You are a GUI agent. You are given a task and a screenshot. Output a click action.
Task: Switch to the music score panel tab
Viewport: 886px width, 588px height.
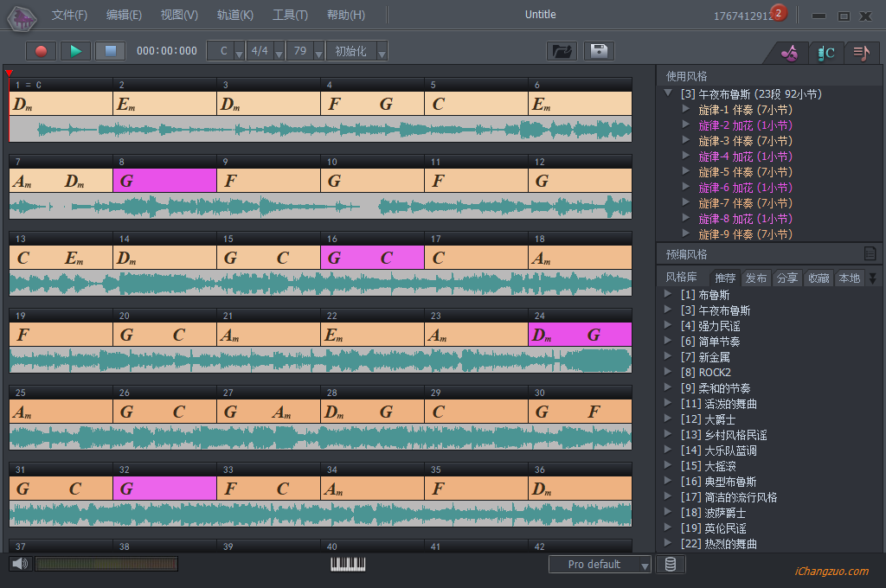[861, 53]
